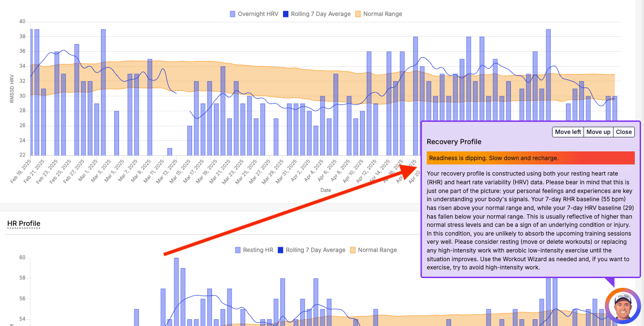The width and height of the screenshot is (644, 326).
Task: Click the Move left button
Action: (568, 132)
